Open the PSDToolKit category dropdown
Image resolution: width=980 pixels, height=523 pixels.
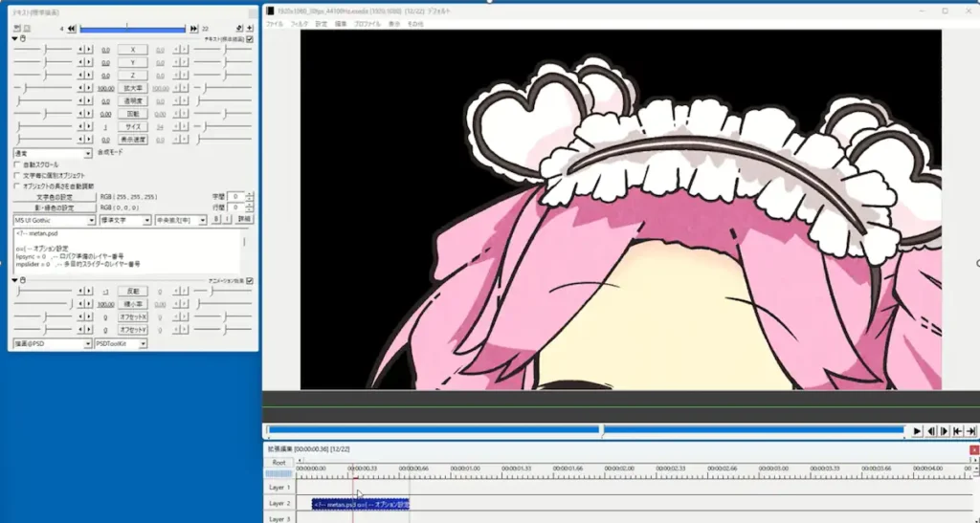(121, 344)
